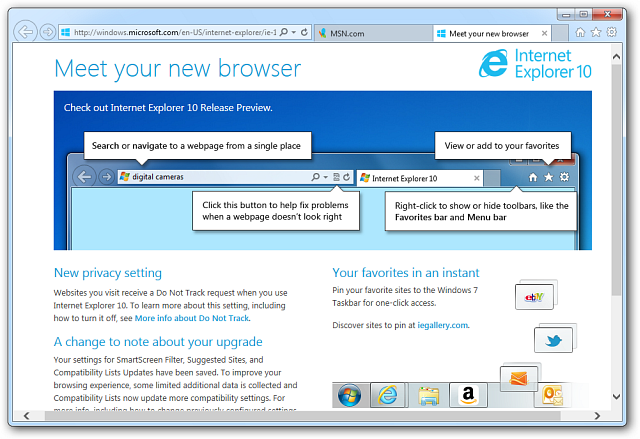
Task: Click the Internet Explorer 10 logo
Action: [535, 64]
